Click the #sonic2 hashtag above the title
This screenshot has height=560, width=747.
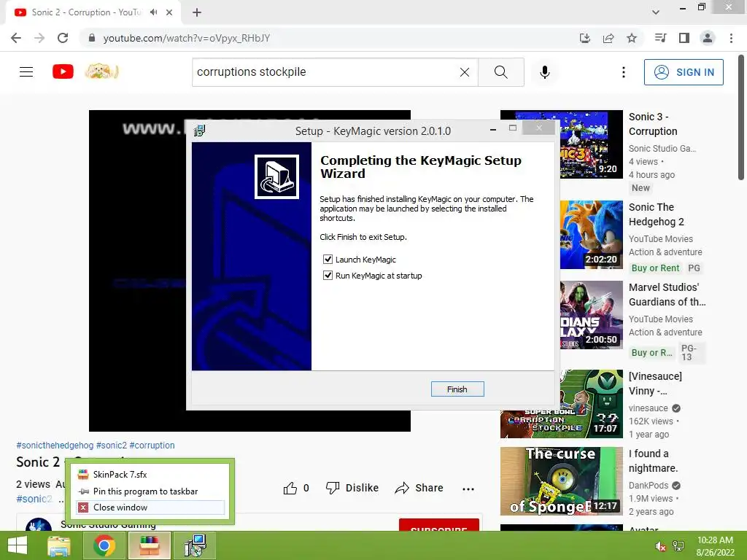coord(112,446)
